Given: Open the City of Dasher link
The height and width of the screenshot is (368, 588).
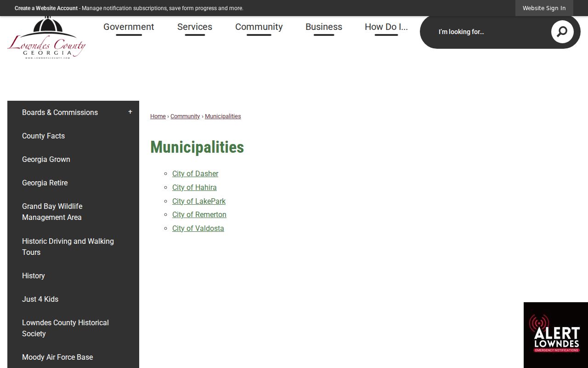Looking at the screenshot, I should point(195,174).
